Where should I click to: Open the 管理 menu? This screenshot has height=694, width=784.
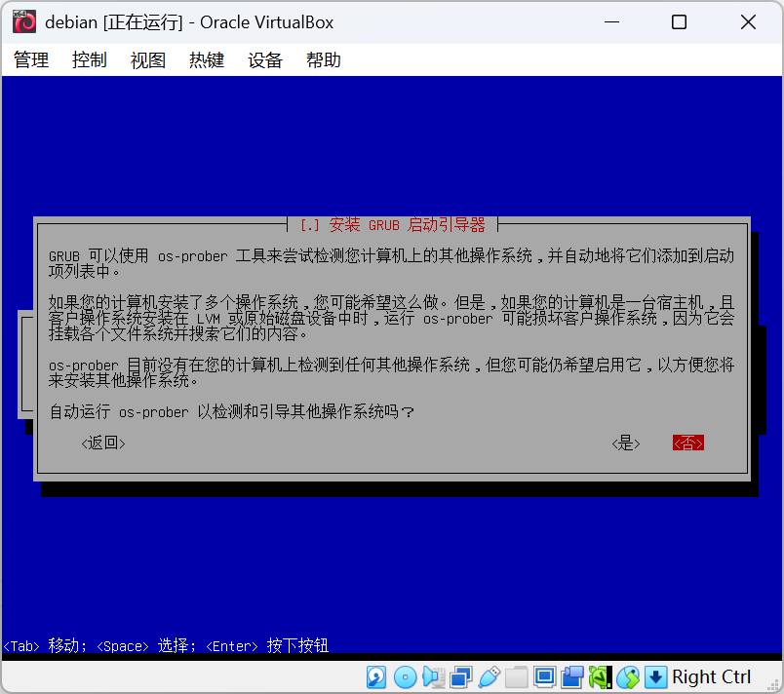[31, 60]
